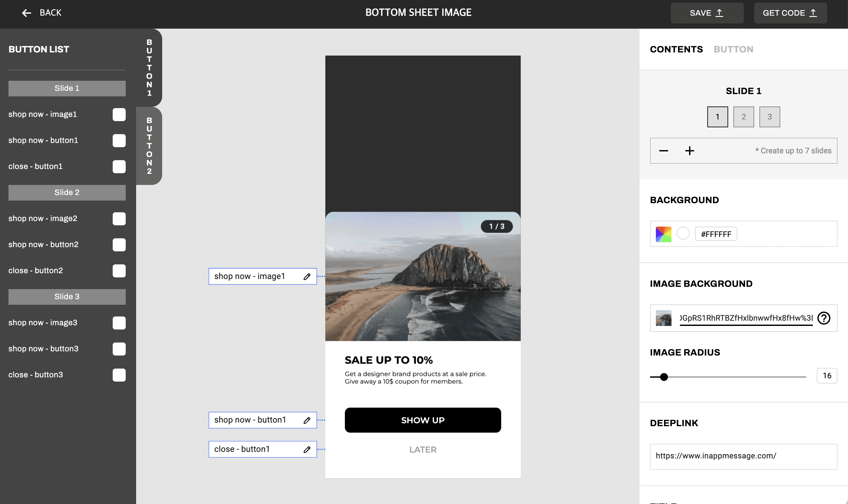Select slide number 2
Screen dimensions: 848x504
(743, 117)
